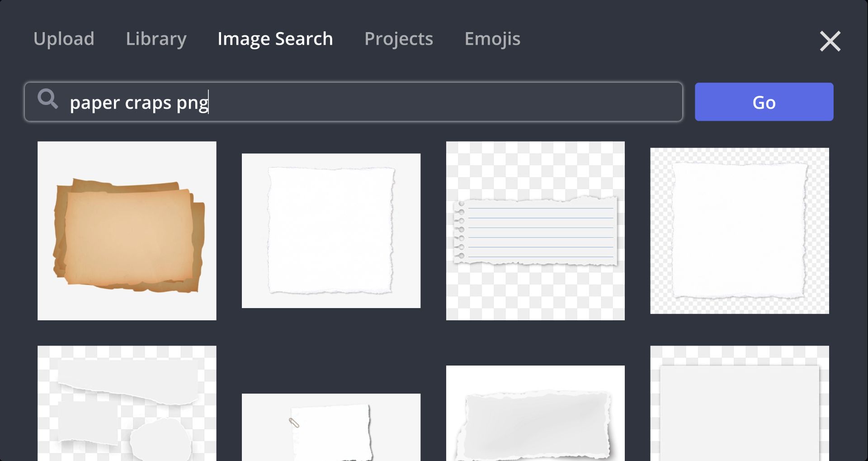Pick the lined notebook paper strip image
The width and height of the screenshot is (868, 461).
coord(535,231)
